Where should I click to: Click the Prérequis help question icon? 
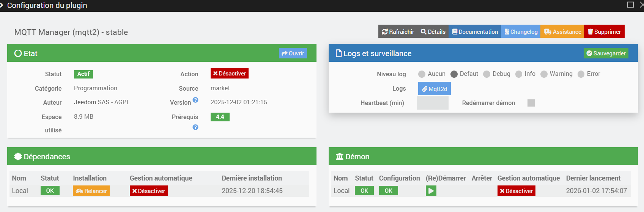click(x=195, y=127)
